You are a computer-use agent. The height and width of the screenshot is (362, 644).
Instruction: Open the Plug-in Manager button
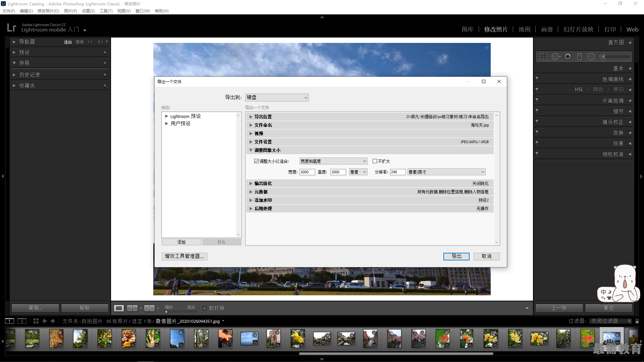(x=184, y=256)
